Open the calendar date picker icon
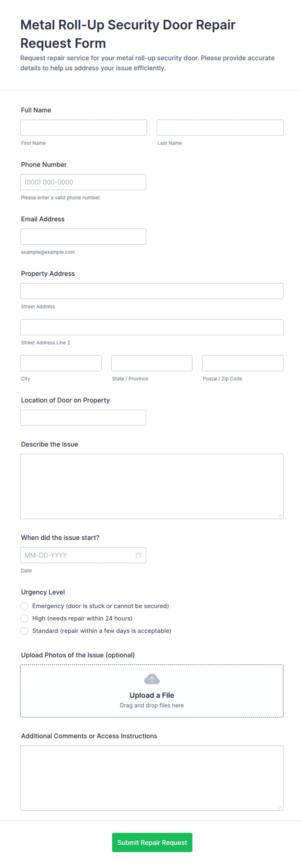This screenshot has width=301, height=868. click(138, 555)
